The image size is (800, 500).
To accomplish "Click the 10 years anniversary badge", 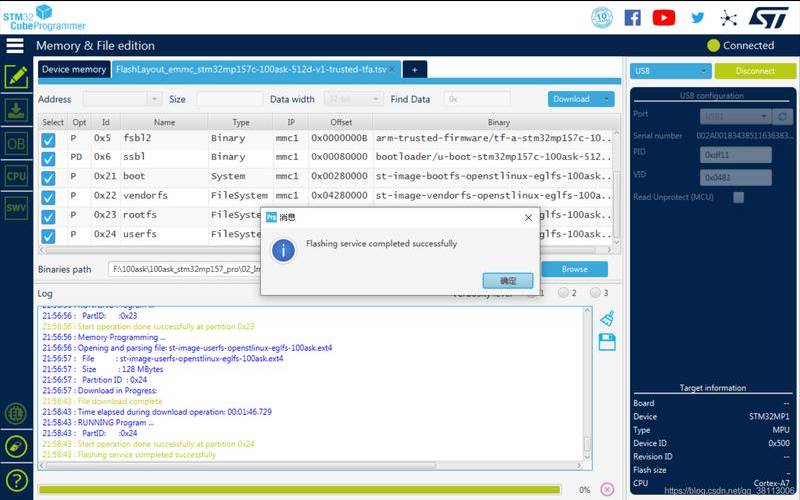I will tap(602, 18).
